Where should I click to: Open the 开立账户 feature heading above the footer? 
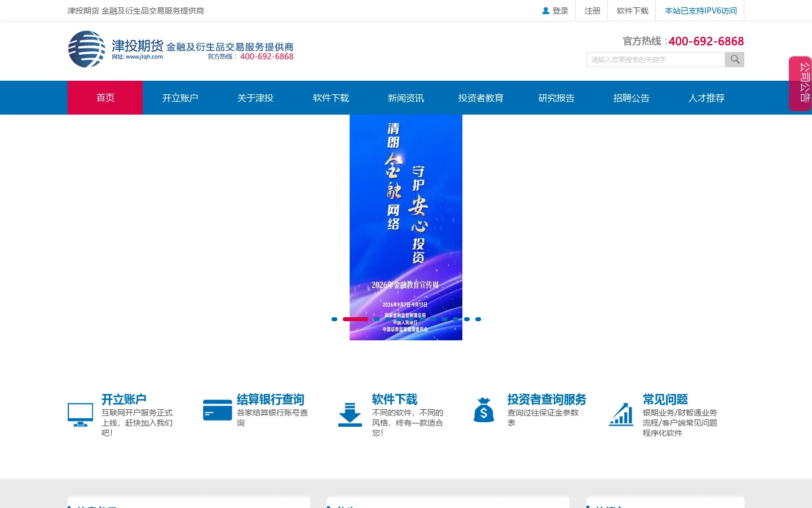coord(124,400)
